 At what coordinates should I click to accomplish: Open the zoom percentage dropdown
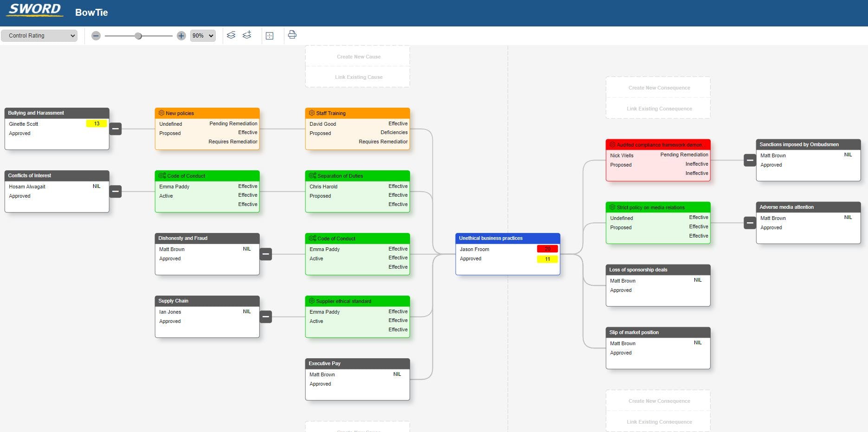pos(203,35)
